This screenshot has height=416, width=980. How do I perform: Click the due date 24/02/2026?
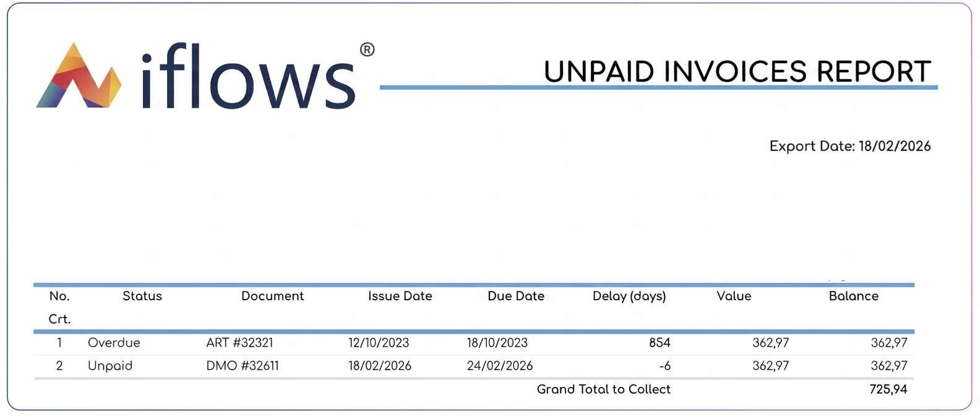500,366
